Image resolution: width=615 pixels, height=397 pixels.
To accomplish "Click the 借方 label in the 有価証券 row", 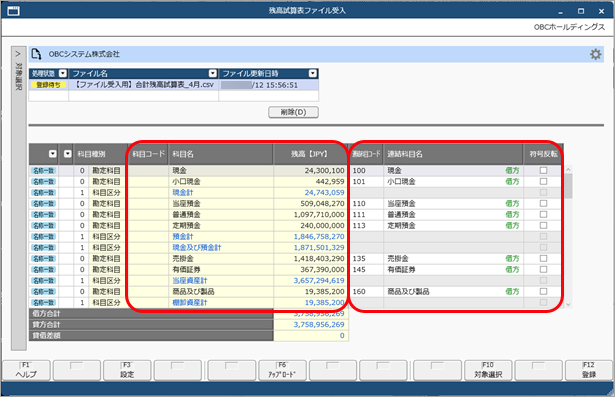I will pyautogui.click(x=512, y=270).
